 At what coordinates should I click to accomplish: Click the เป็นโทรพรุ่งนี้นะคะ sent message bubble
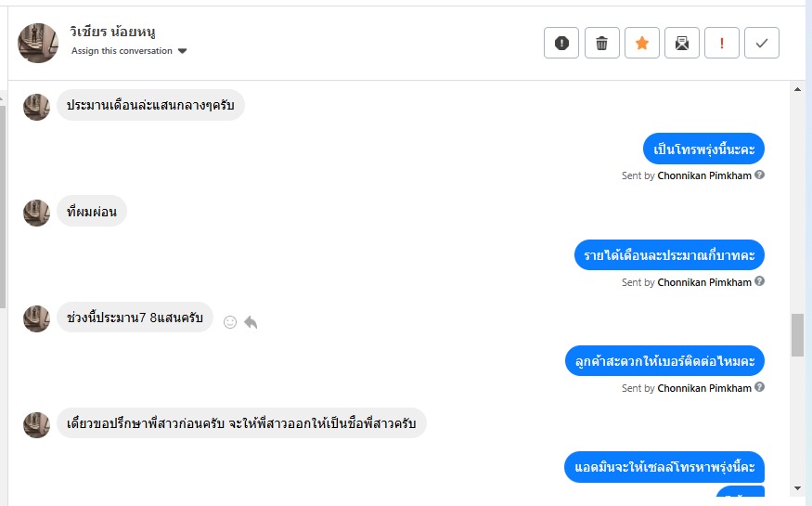tap(703, 149)
